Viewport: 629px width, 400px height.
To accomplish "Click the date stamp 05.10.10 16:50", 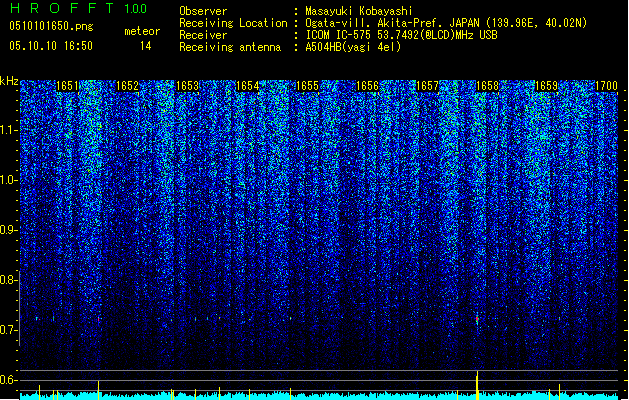I will click(x=51, y=46).
